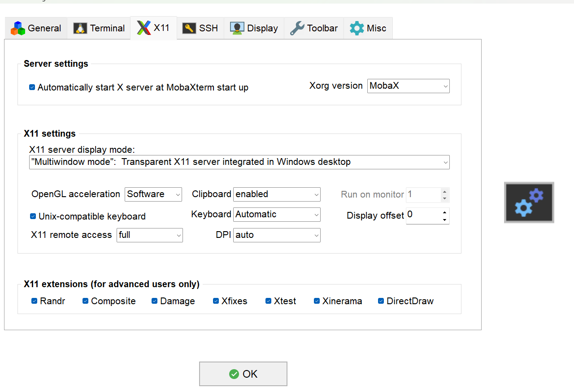Uncheck the Randr extension
The height and width of the screenshot is (392, 574).
click(x=35, y=301)
